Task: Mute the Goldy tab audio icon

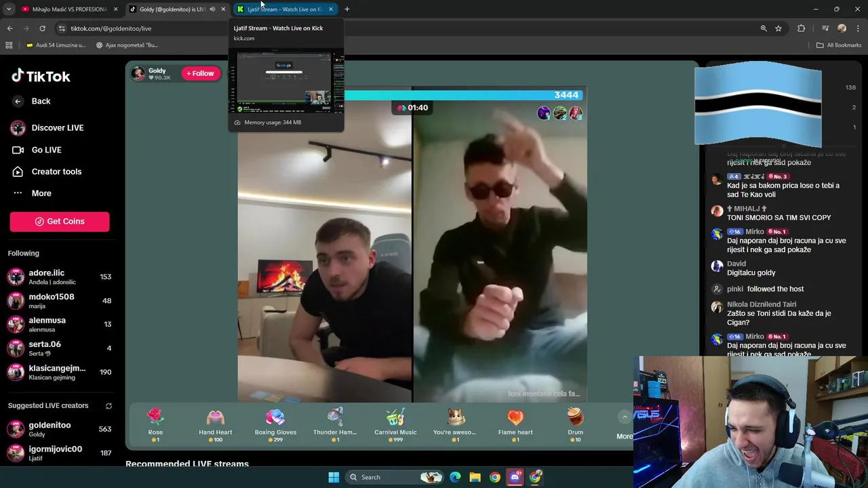Action: click(212, 9)
